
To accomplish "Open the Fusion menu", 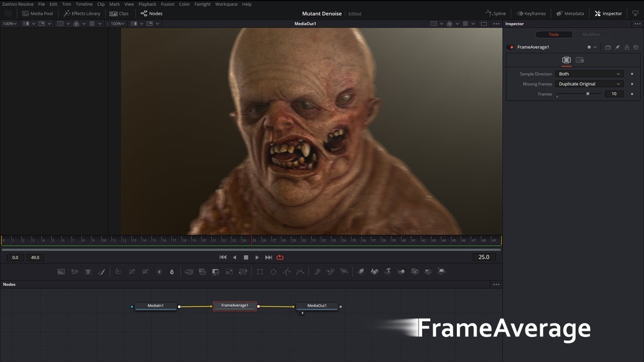I will (x=168, y=4).
